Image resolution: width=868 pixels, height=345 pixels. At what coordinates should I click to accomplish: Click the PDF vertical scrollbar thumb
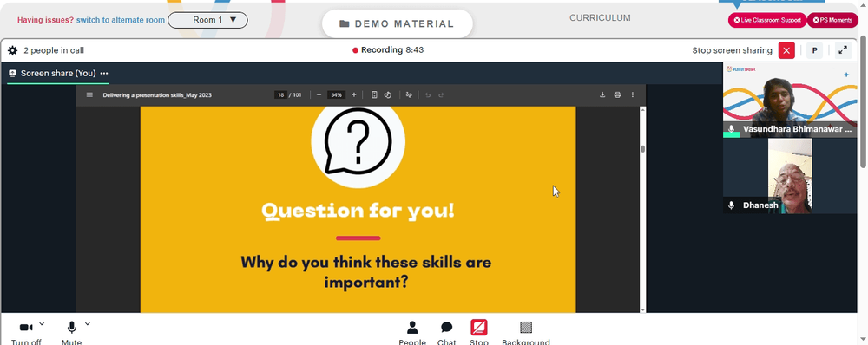pos(642,149)
